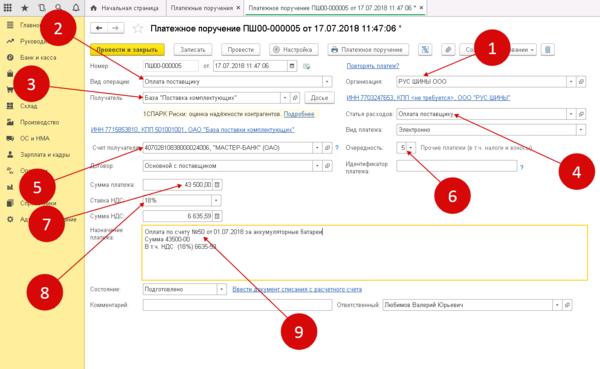Expand Очередность dropdown showing 5

pyautogui.click(x=411, y=148)
